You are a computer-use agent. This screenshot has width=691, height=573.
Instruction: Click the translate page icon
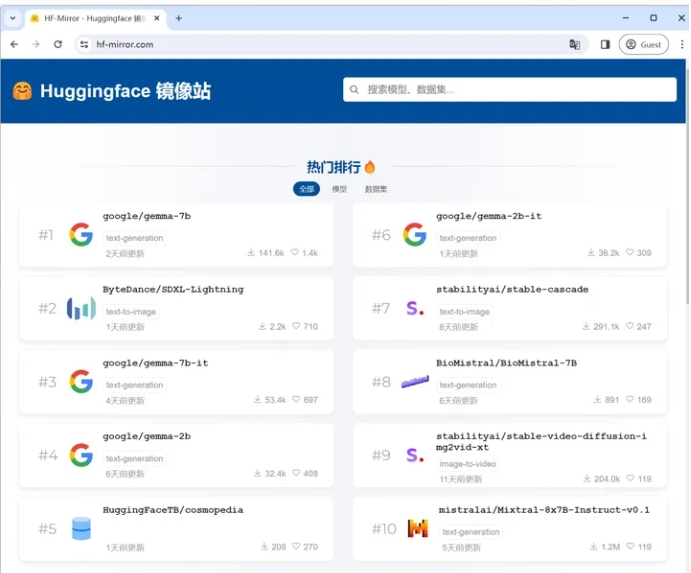575,44
